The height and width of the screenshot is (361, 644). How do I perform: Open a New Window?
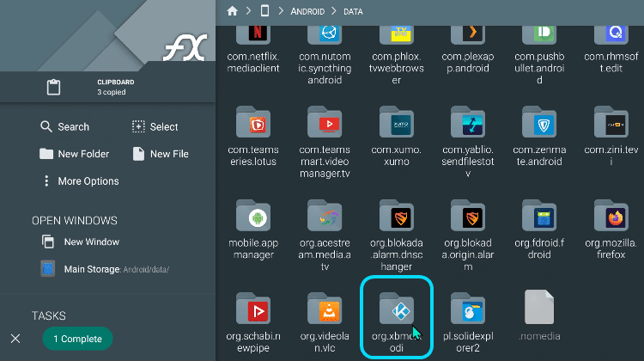click(x=81, y=242)
